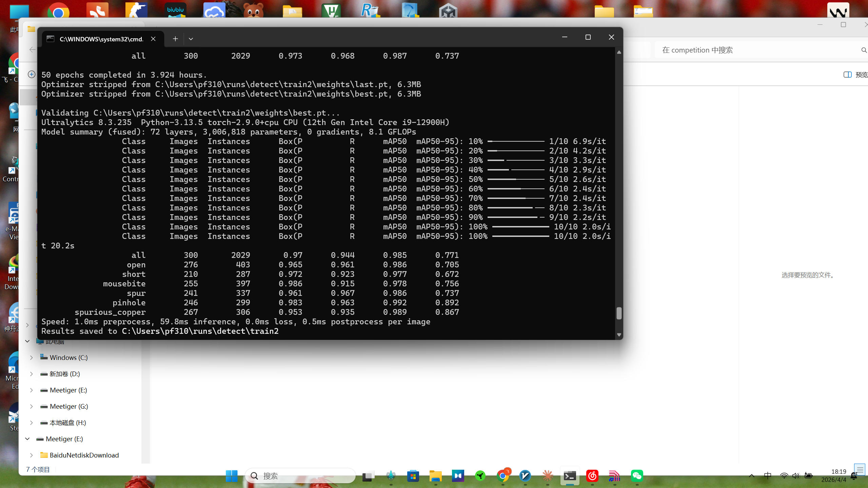Open Chrome from the taskbar

pyautogui.click(x=502, y=476)
